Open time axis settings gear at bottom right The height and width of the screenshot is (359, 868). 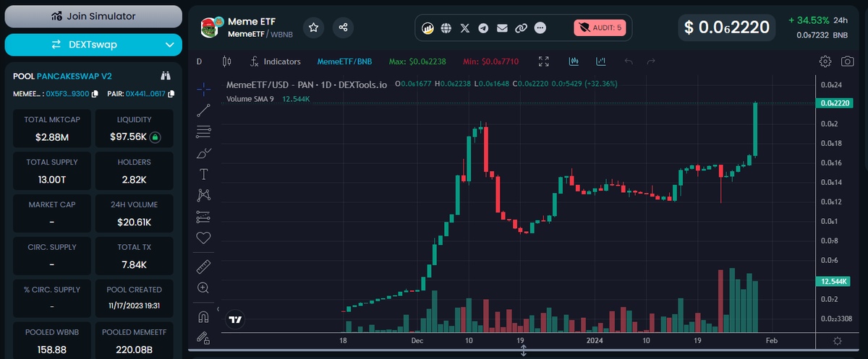tap(838, 340)
